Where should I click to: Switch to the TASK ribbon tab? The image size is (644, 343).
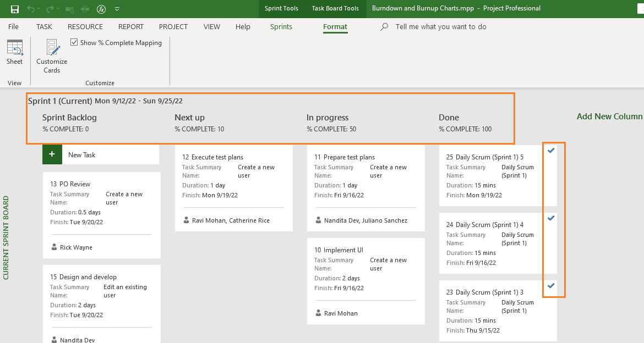pos(44,27)
